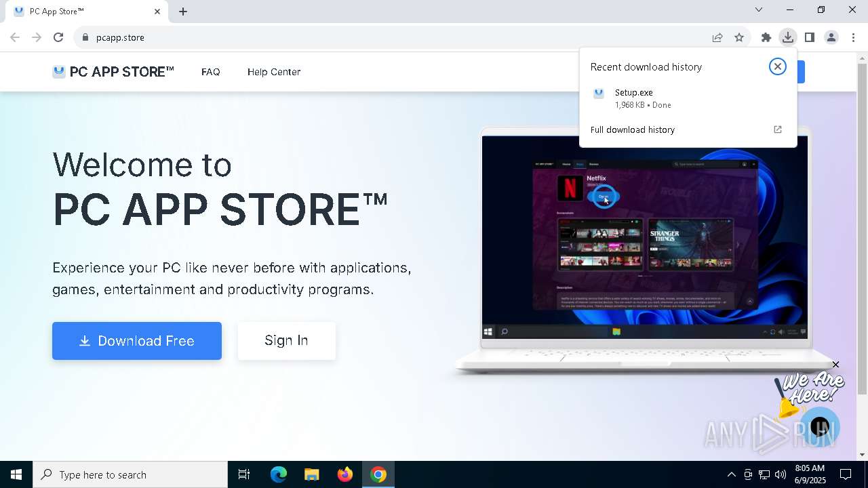Bookmark this tab with star icon
868x488 pixels.
coord(739,37)
